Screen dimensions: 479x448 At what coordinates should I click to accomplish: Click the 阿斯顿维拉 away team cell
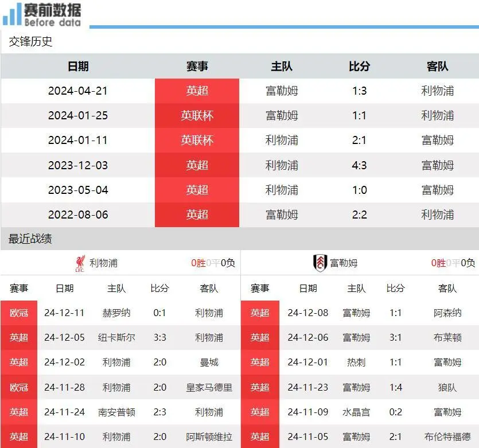point(209,437)
